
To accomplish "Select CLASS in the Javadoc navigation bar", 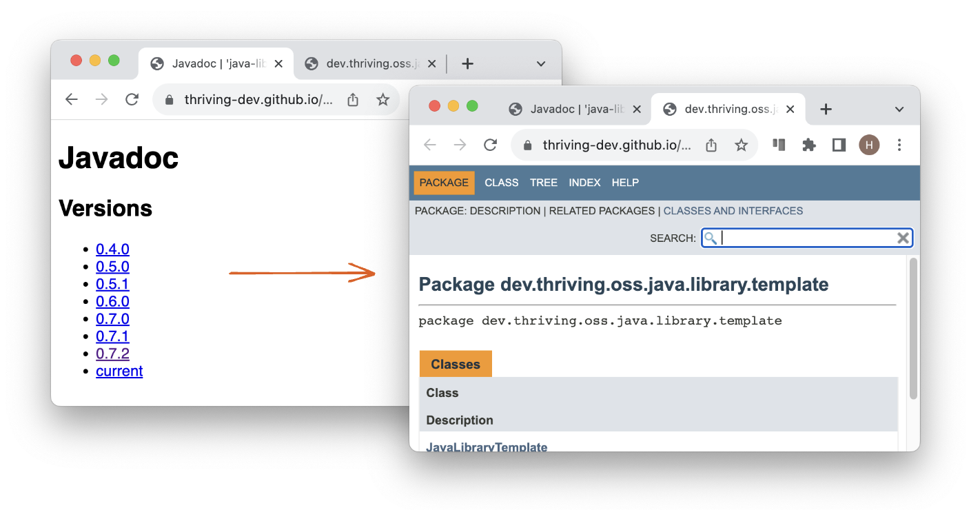I will point(501,182).
